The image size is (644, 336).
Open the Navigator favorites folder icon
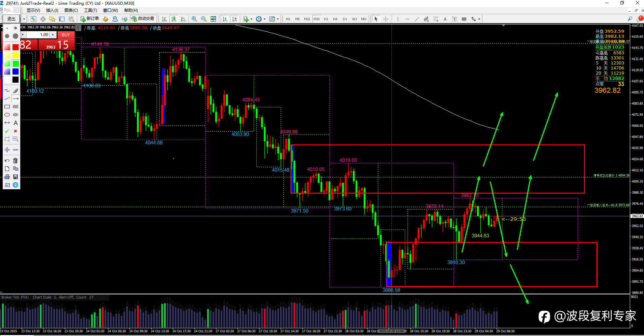pyautogui.click(x=52, y=19)
